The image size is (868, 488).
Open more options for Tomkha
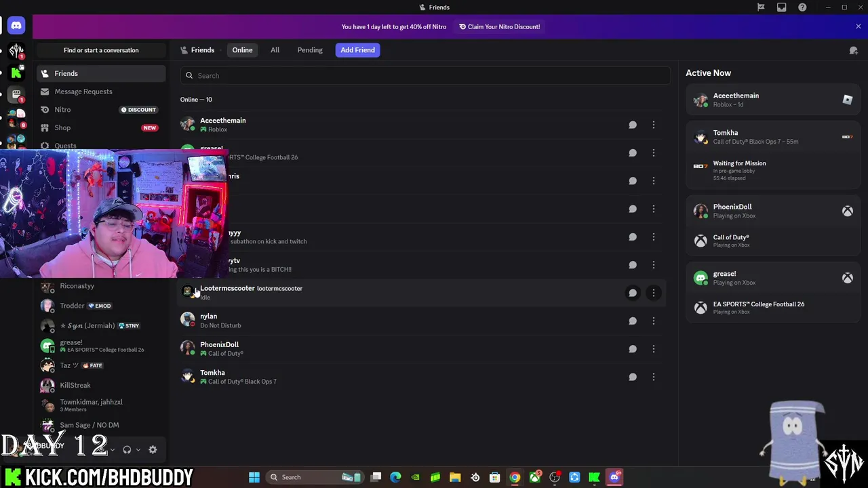coord(654,377)
